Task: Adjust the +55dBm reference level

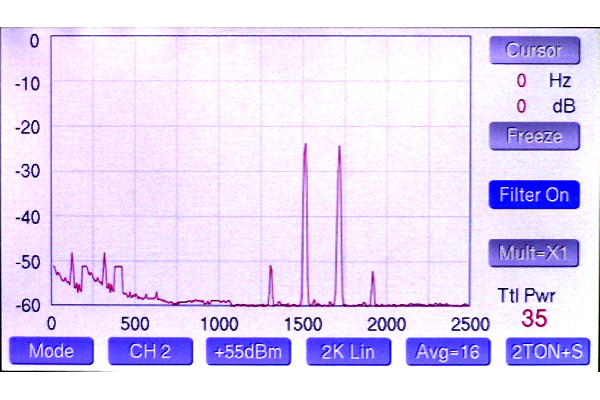Action: [x=248, y=352]
